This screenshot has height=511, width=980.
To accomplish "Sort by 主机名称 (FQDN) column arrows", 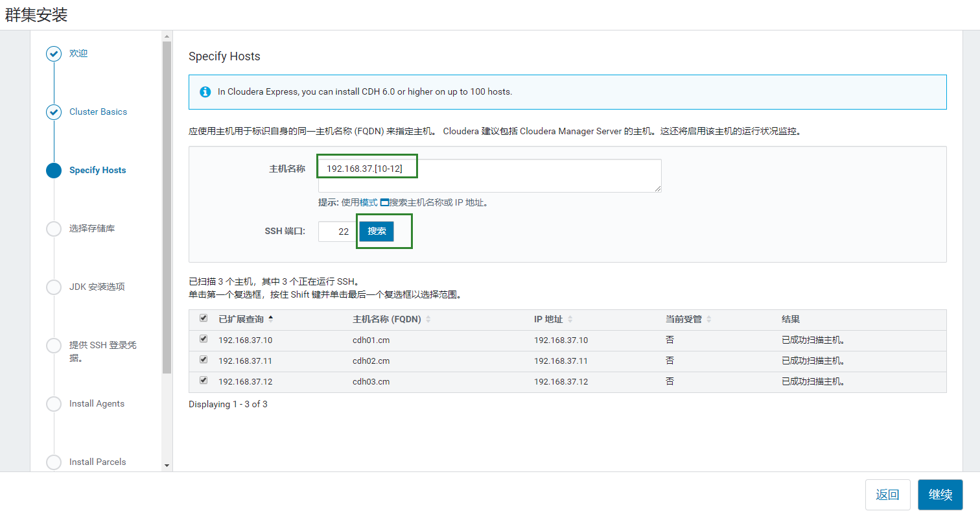I will pyautogui.click(x=428, y=320).
